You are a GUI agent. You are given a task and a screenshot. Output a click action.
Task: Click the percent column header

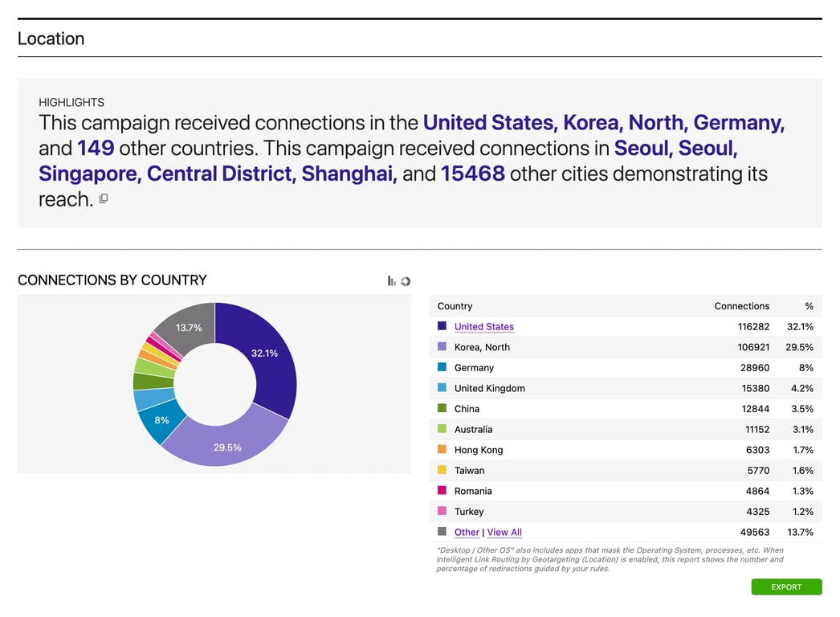pyautogui.click(x=809, y=306)
